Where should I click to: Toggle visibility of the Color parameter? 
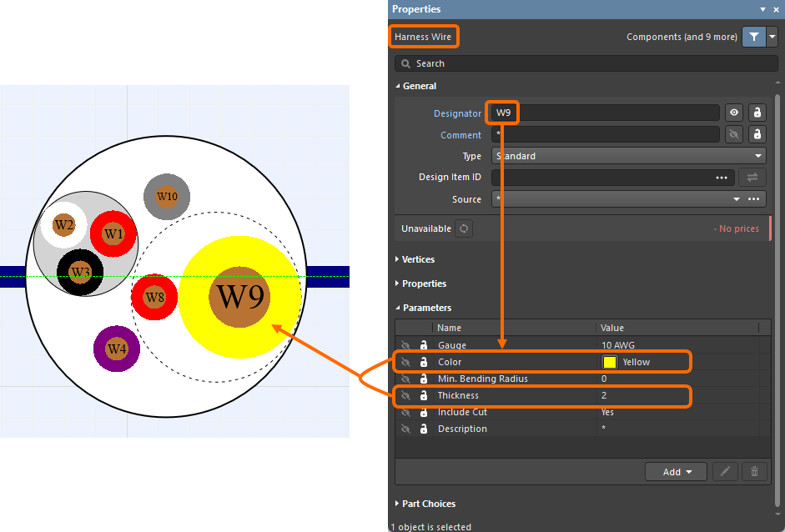[x=406, y=362]
